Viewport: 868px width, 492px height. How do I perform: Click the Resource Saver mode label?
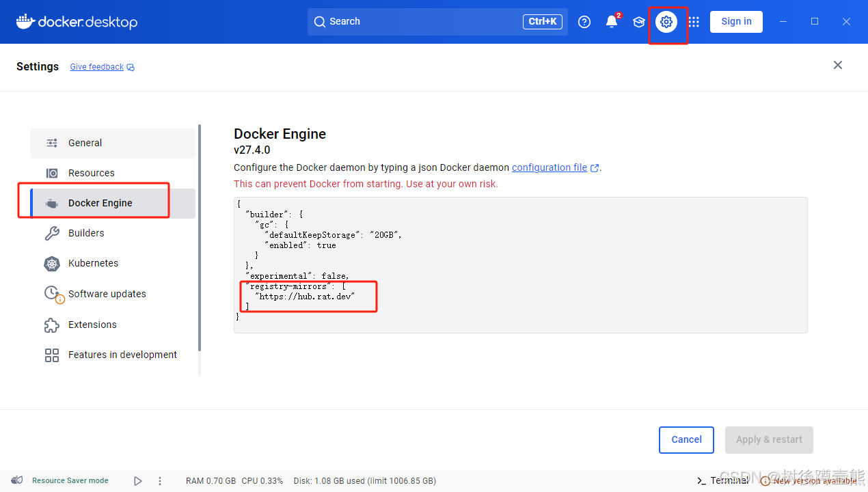pos(70,480)
